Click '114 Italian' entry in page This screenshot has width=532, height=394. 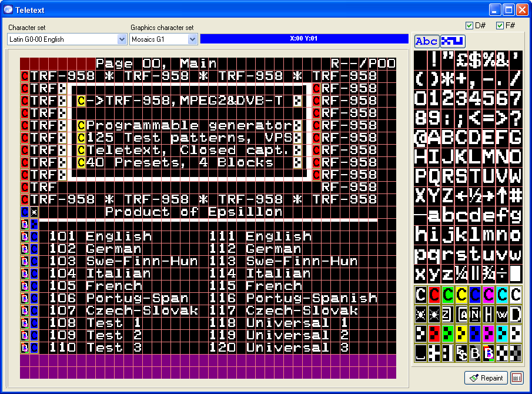[260, 273]
